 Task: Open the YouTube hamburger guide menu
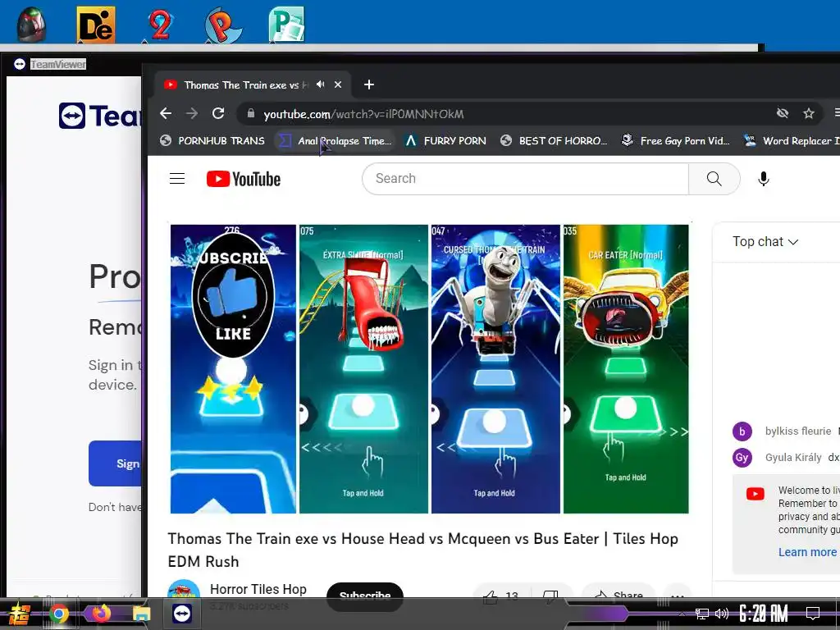pyautogui.click(x=177, y=178)
